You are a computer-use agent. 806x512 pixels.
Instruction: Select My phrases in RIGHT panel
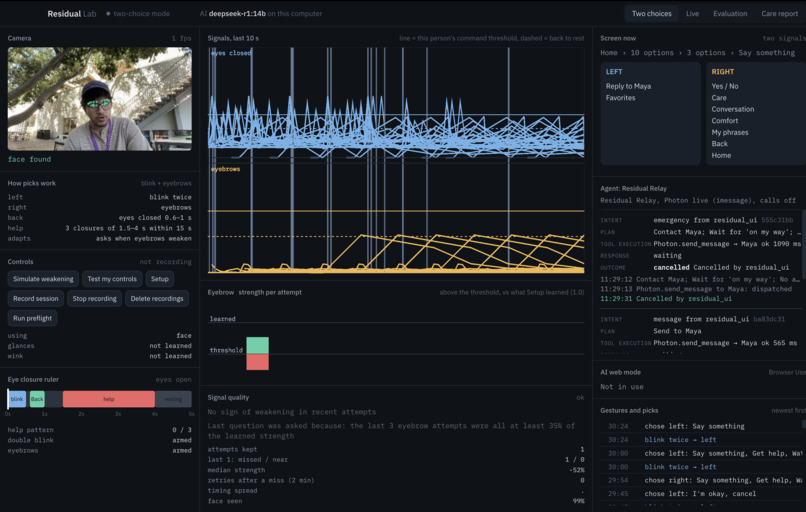coord(730,132)
